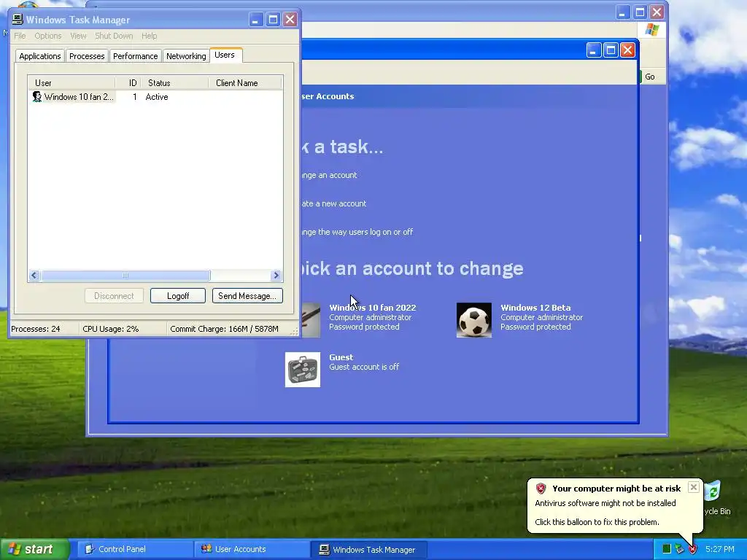Click the soccer ball picture for Windows 12 Beta

[473, 320]
